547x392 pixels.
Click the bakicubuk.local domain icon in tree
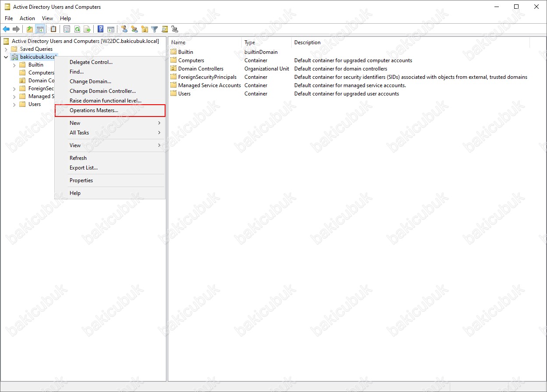coord(14,57)
